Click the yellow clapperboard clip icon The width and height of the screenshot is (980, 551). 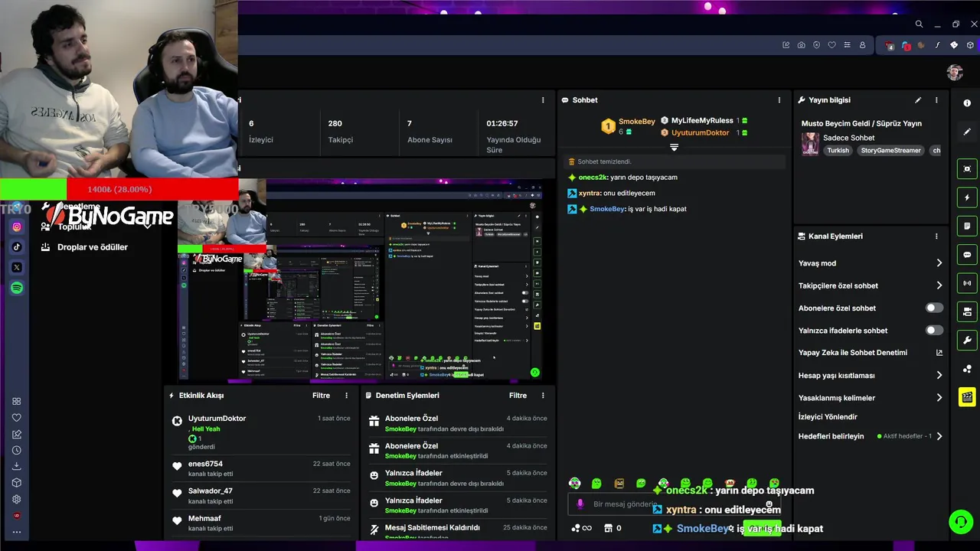point(967,397)
